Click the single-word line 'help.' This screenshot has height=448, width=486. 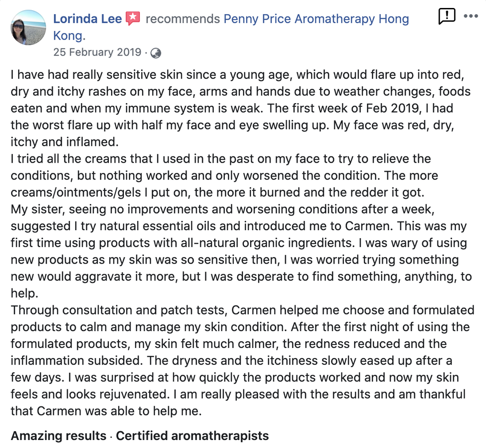(24, 293)
